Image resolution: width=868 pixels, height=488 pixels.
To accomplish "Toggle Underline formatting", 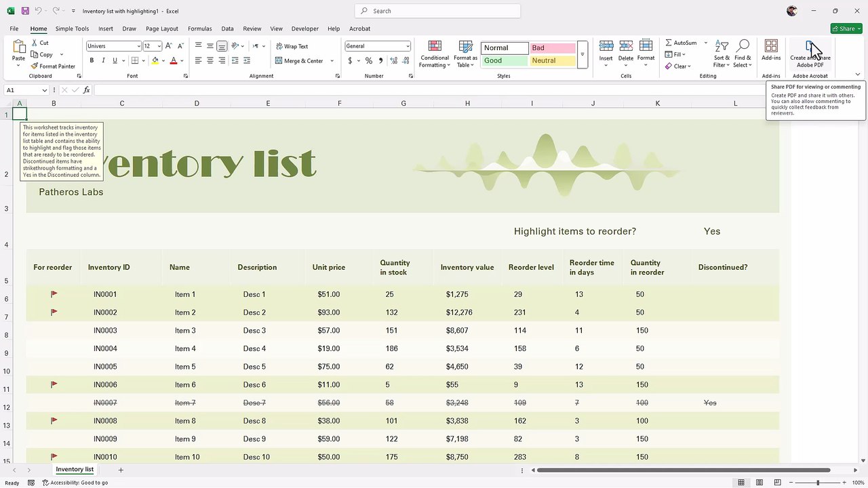I will pos(115,60).
